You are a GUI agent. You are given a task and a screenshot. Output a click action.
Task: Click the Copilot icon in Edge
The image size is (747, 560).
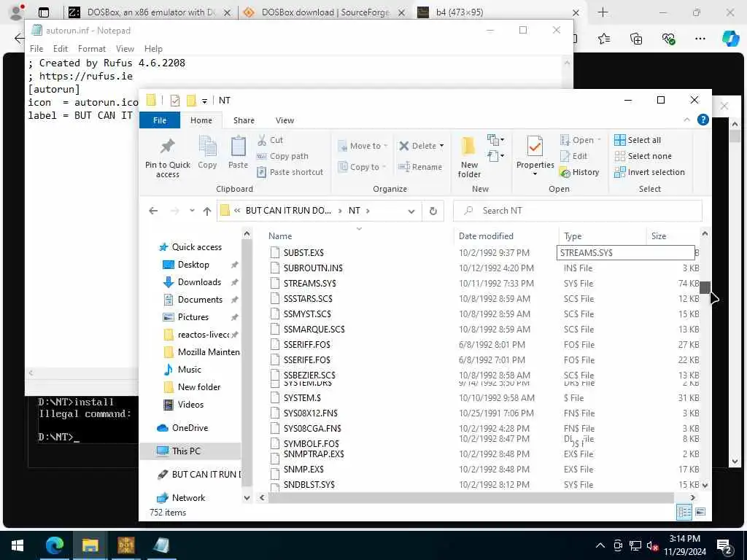(730, 39)
